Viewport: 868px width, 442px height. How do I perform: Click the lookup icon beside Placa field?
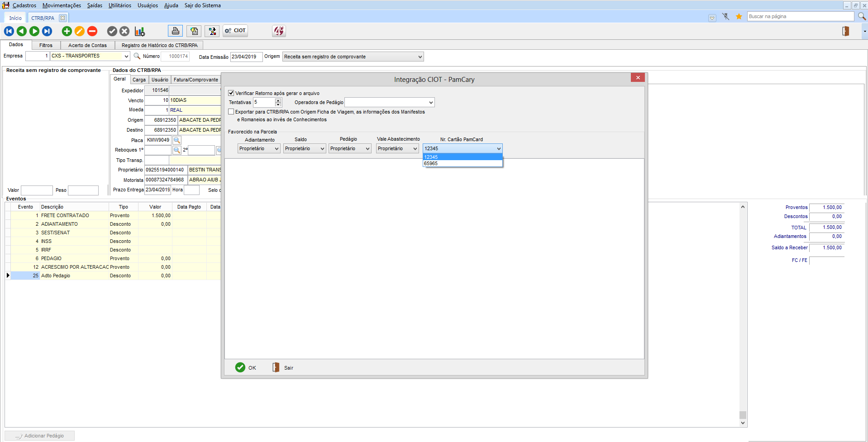[177, 140]
